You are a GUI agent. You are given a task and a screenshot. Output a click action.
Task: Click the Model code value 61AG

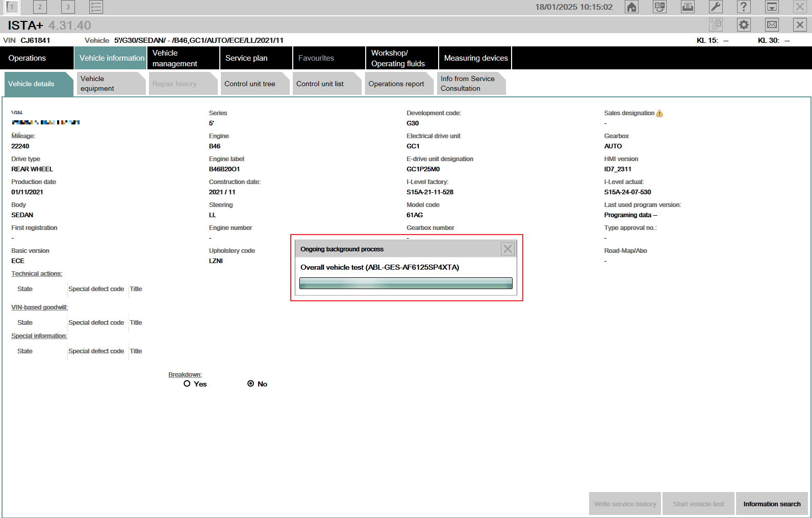click(415, 215)
